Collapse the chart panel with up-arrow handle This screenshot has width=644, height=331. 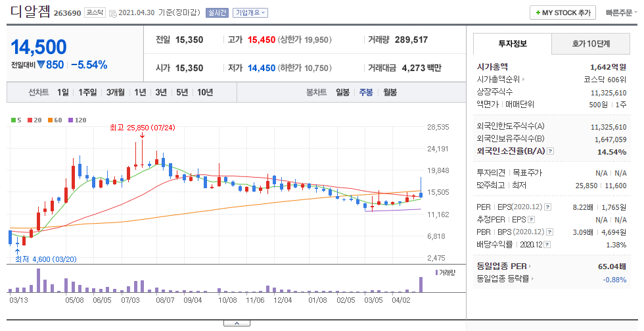coord(237,324)
